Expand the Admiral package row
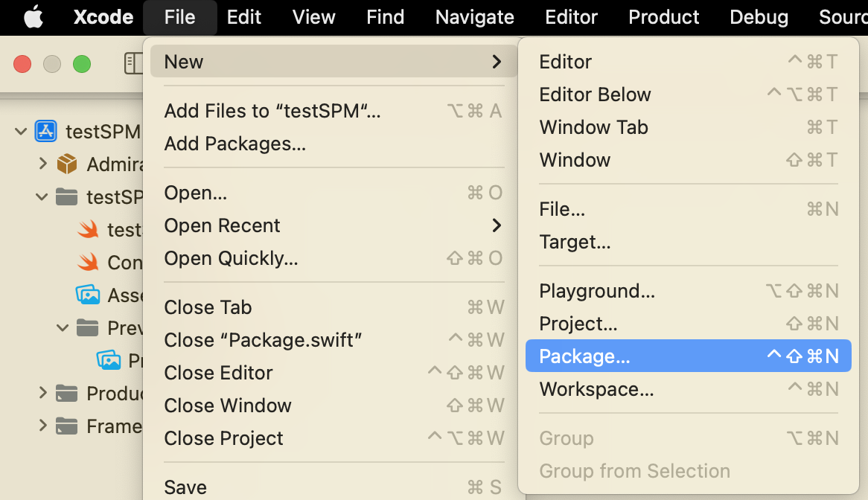 tap(42, 164)
